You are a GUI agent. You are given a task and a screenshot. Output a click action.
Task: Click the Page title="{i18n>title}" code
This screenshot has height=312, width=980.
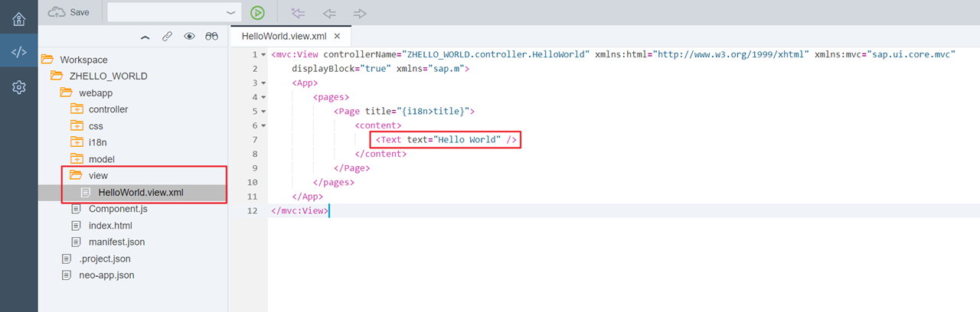(x=404, y=111)
